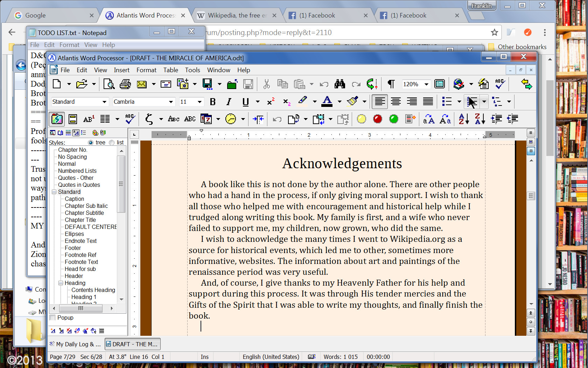Open the Print Preview tool

tap(109, 84)
